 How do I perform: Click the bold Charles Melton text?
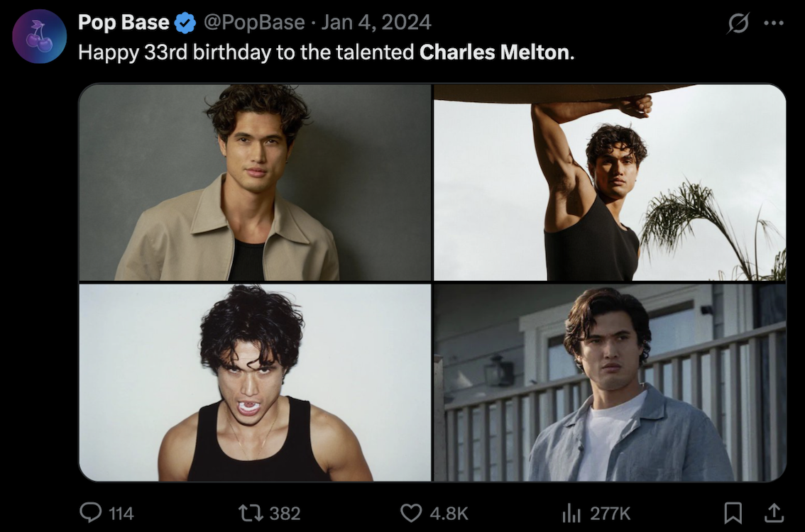(x=495, y=52)
